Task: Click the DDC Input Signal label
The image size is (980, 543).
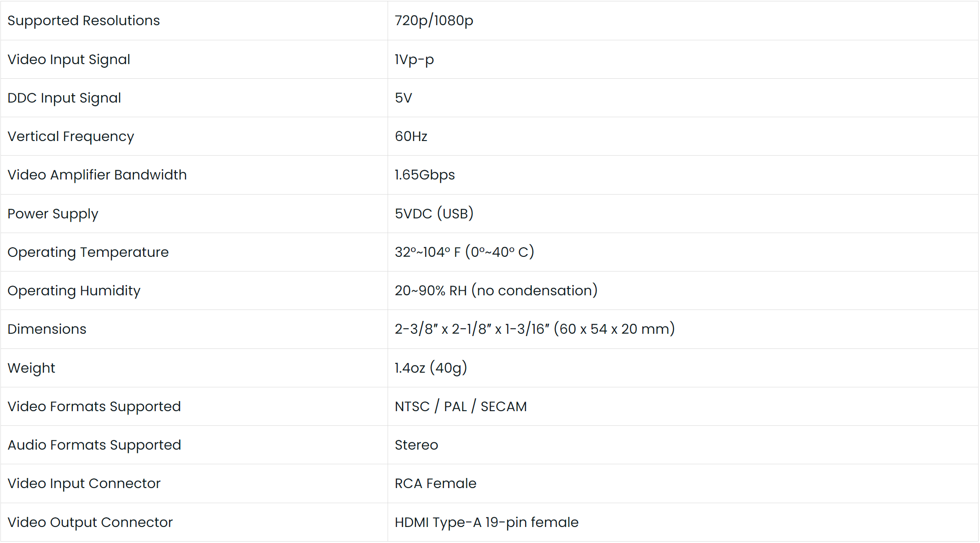Action: tap(64, 98)
